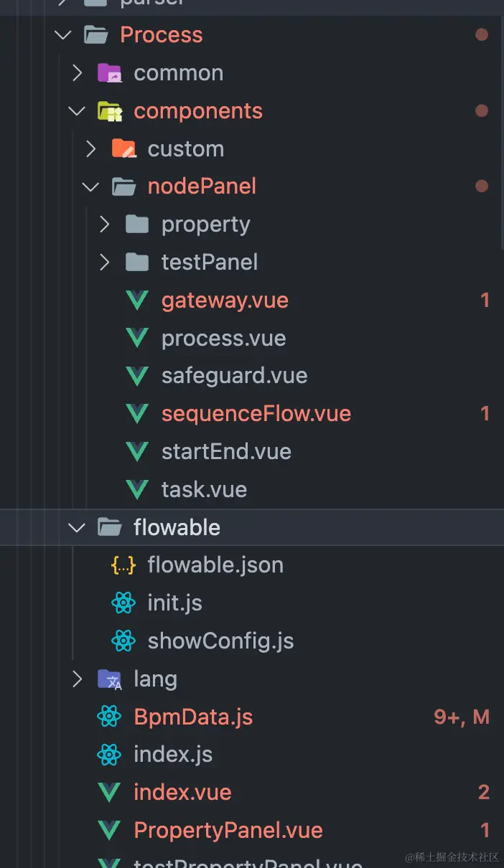The height and width of the screenshot is (868, 504).
Task: Collapse the nodePanel folder
Action: click(x=90, y=186)
